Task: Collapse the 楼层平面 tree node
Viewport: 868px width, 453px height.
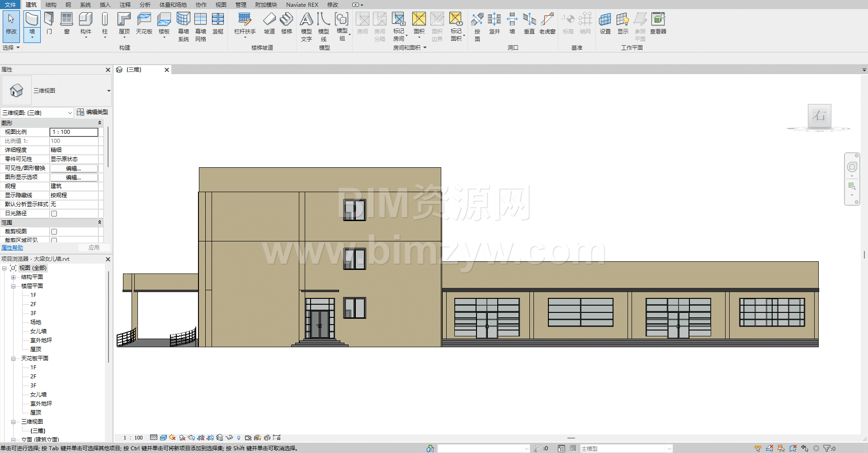Action: point(14,286)
